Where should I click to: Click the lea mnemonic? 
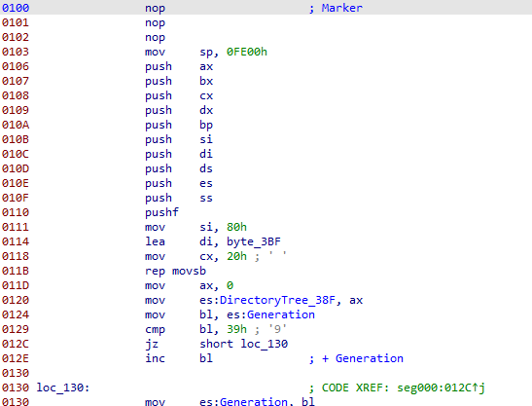tap(155, 241)
